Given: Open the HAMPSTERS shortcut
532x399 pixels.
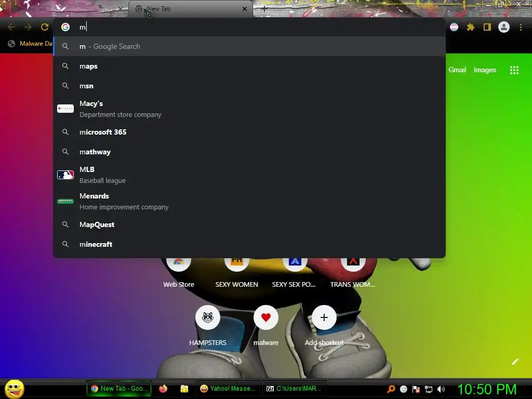Looking at the screenshot, I should (208, 325).
